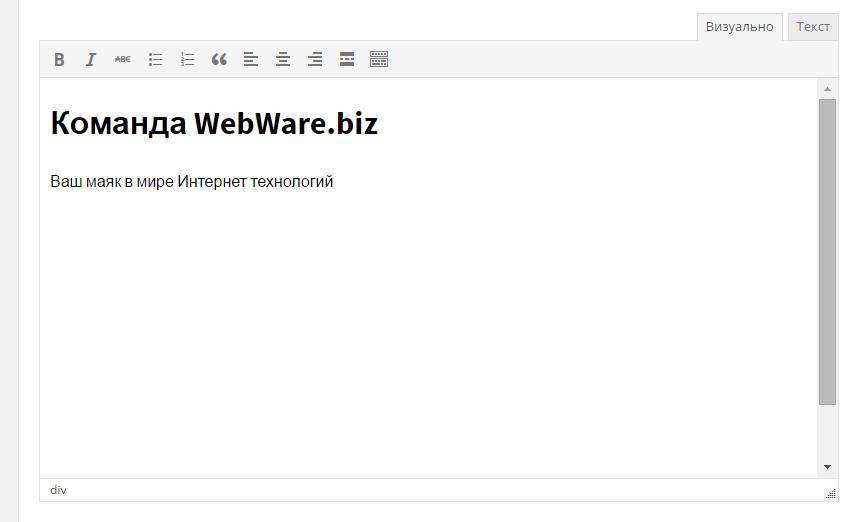
Task: Insert the Read More tag
Action: coord(347,59)
